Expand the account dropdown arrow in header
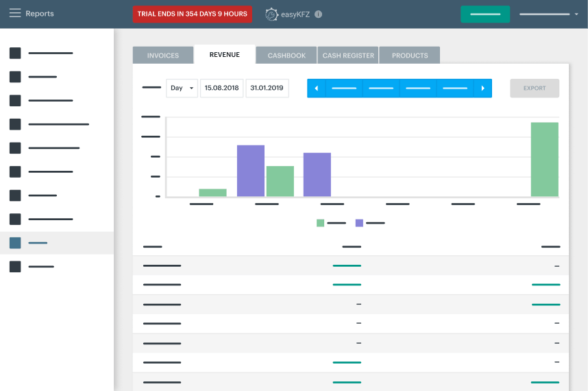The height and width of the screenshot is (391, 588). click(576, 14)
